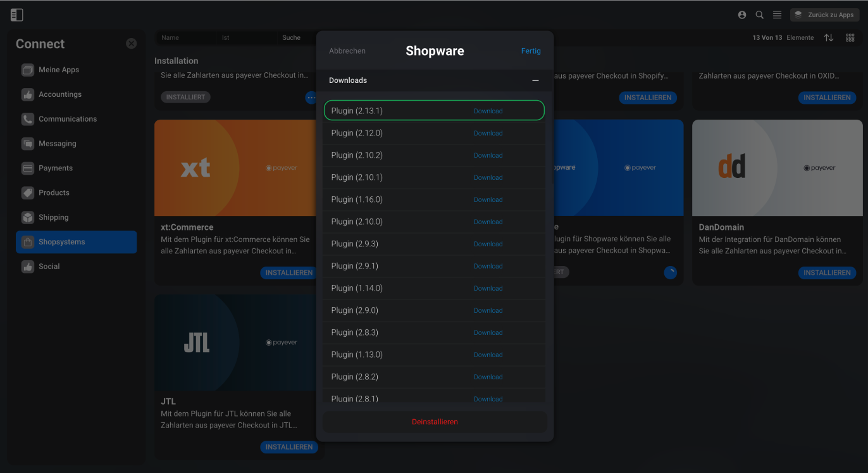Click the Social thumbs-up icon
The width and height of the screenshot is (868, 473).
(27, 267)
